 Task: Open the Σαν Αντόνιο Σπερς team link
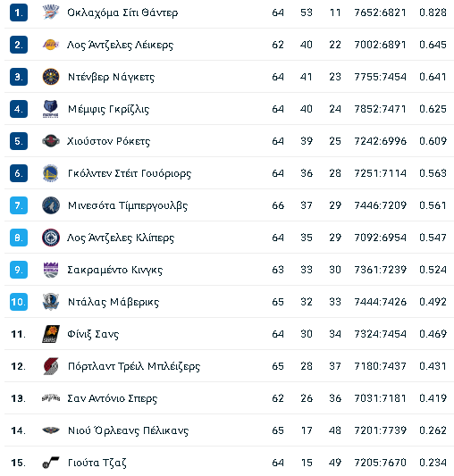click(x=112, y=398)
